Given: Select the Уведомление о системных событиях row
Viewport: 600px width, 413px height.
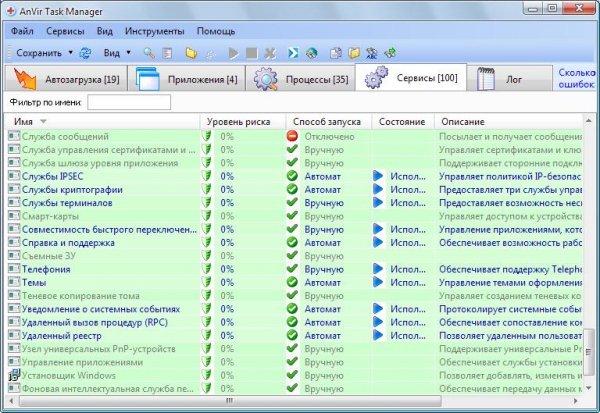Looking at the screenshot, I should click(x=295, y=309).
